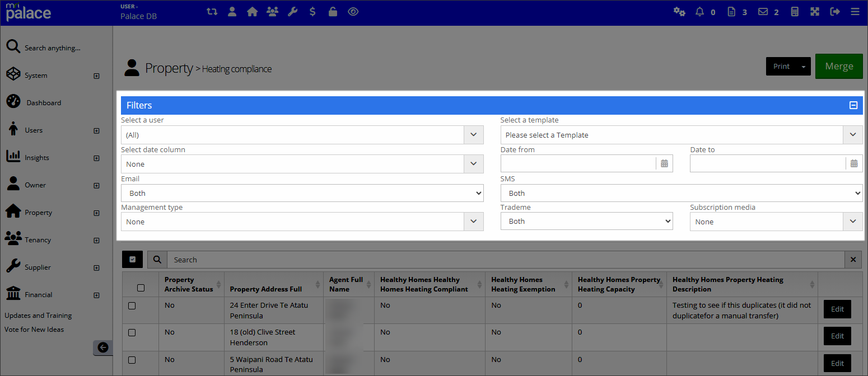Viewport: 868px width, 376px height.
Task: Open the hamburger menu icon
Action: pyautogui.click(x=855, y=12)
